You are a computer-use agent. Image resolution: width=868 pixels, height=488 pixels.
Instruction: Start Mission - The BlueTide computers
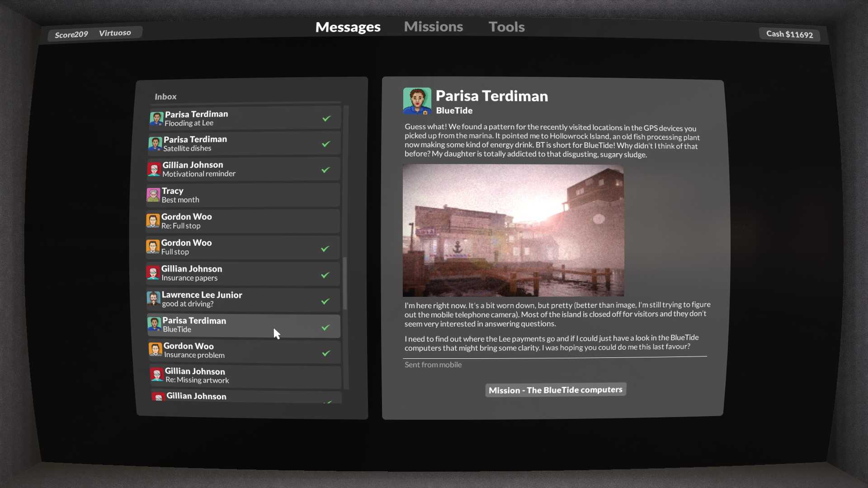(x=555, y=390)
